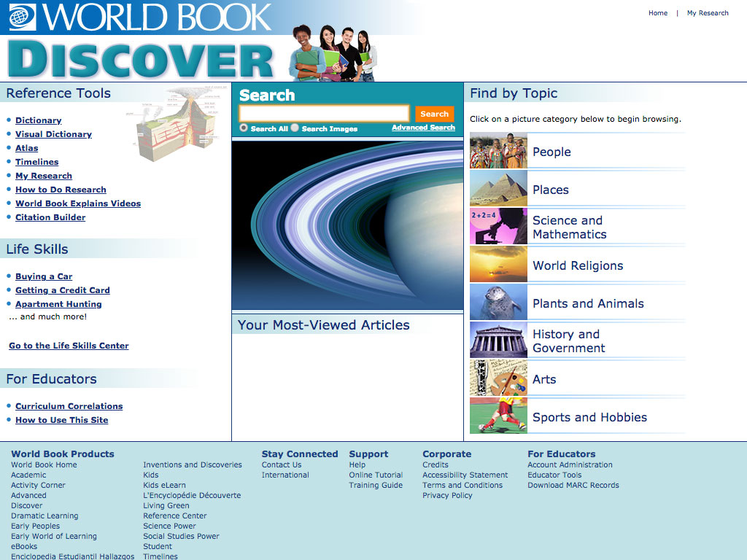Open Download MARC Records
747x560 pixels.
pyautogui.click(x=573, y=485)
